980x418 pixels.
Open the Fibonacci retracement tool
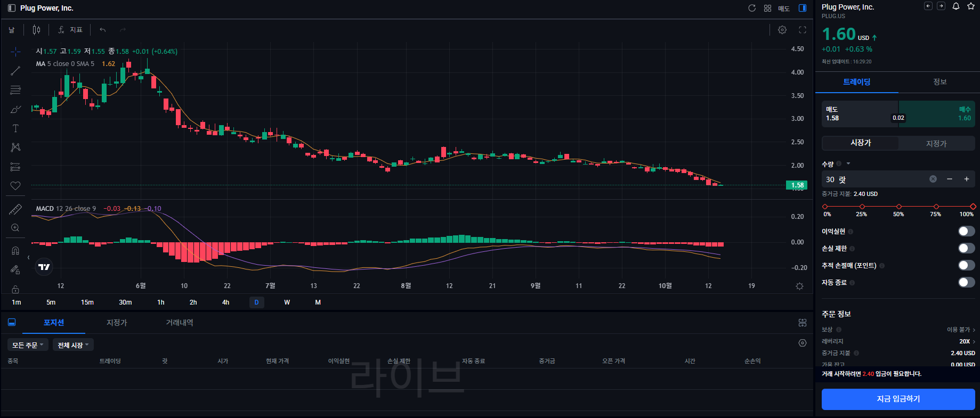pos(15,90)
